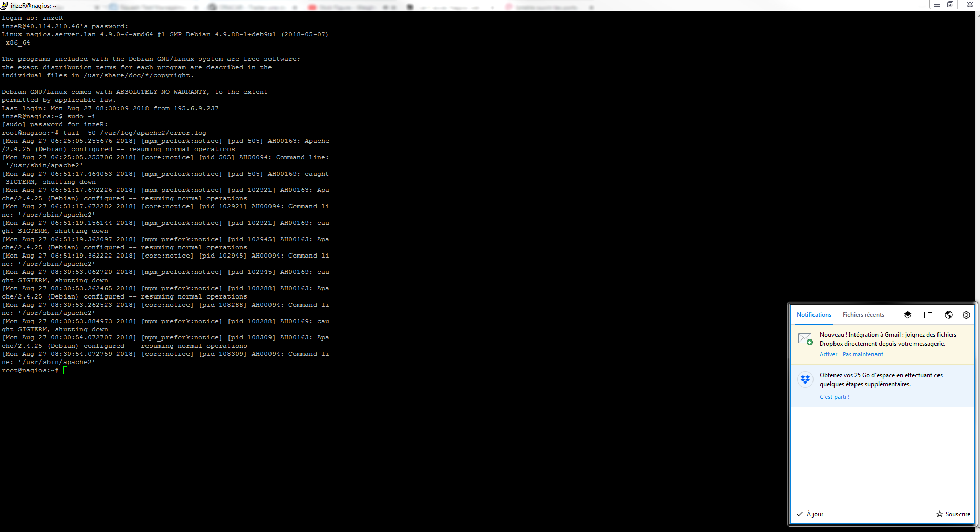Screen dimensions: 980x532
Task: Click the C'est parti ! link
Action: tap(834, 397)
